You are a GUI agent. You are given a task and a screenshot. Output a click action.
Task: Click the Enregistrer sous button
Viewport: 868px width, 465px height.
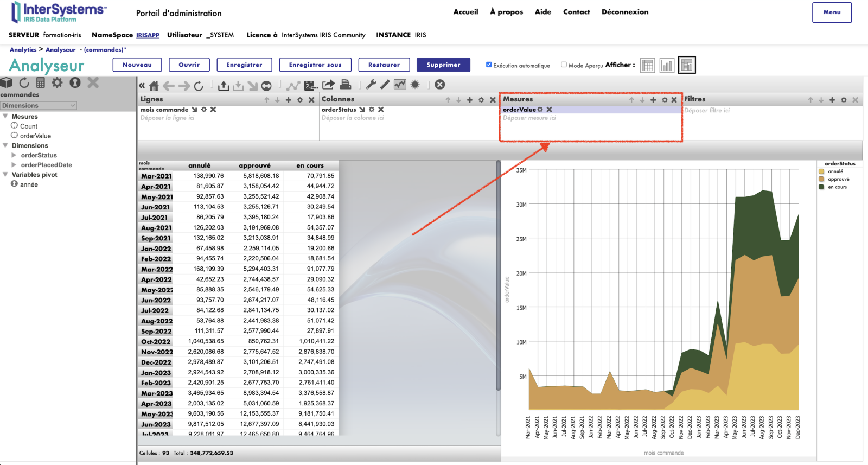315,65
